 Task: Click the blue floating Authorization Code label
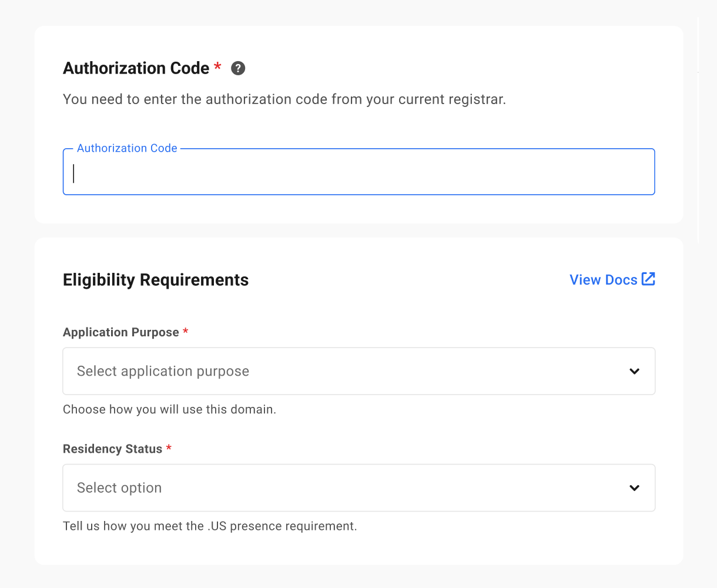pos(127,148)
